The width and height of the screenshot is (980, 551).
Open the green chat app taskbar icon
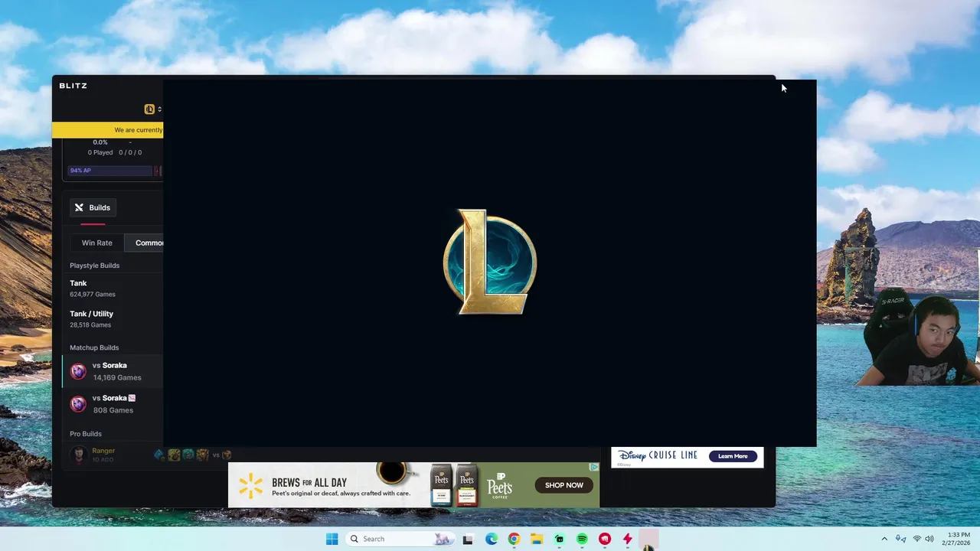[559, 539]
